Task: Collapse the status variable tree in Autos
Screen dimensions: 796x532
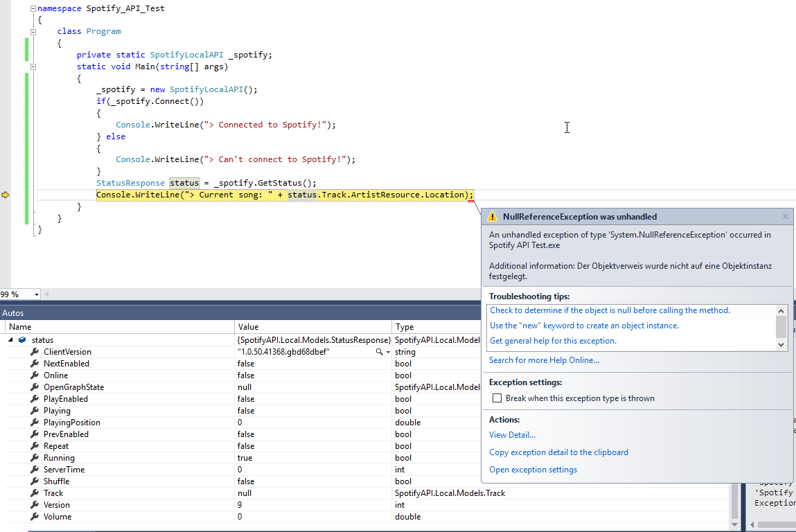Action: pos(10,339)
